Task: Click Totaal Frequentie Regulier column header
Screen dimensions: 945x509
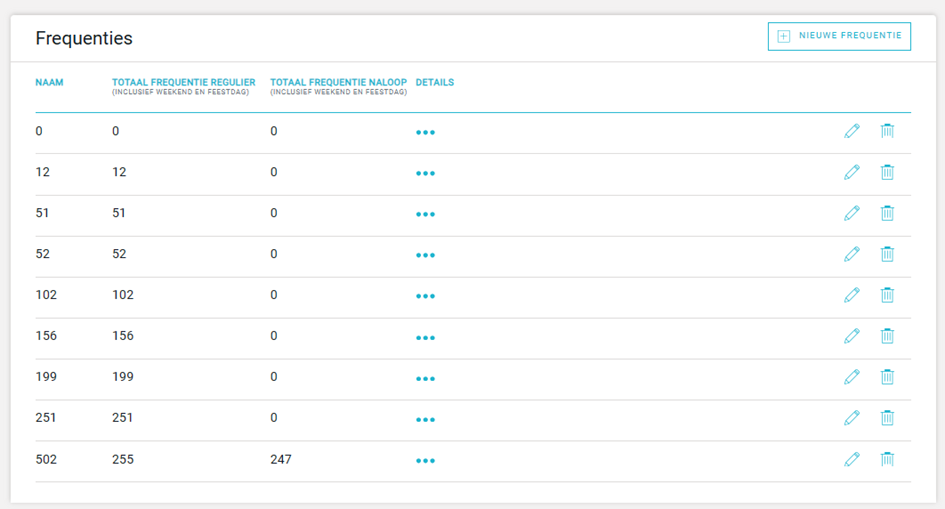Action: point(184,86)
